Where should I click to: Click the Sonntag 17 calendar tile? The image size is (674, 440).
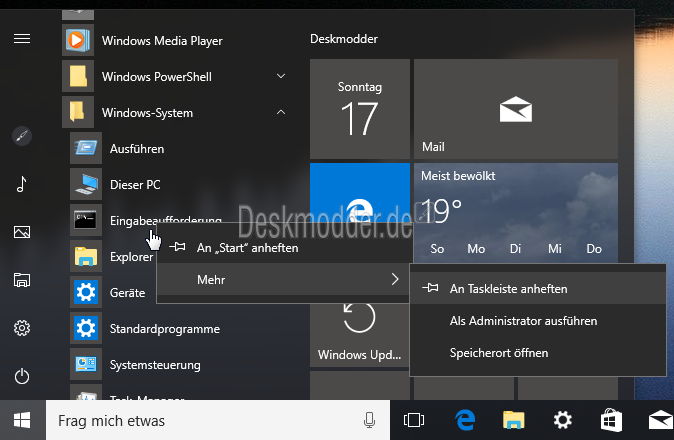360,109
